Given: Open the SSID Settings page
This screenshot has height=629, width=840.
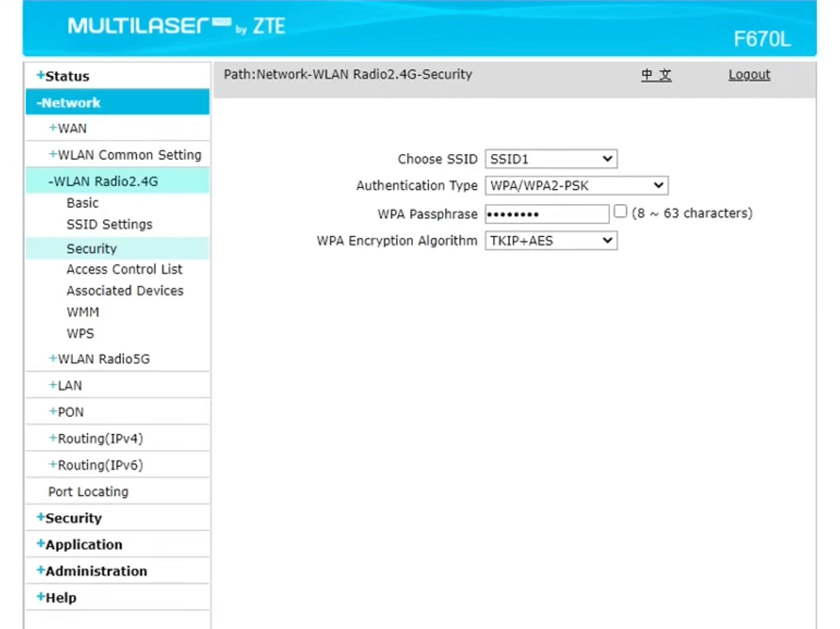Looking at the screenshot, I should [109, 224].
